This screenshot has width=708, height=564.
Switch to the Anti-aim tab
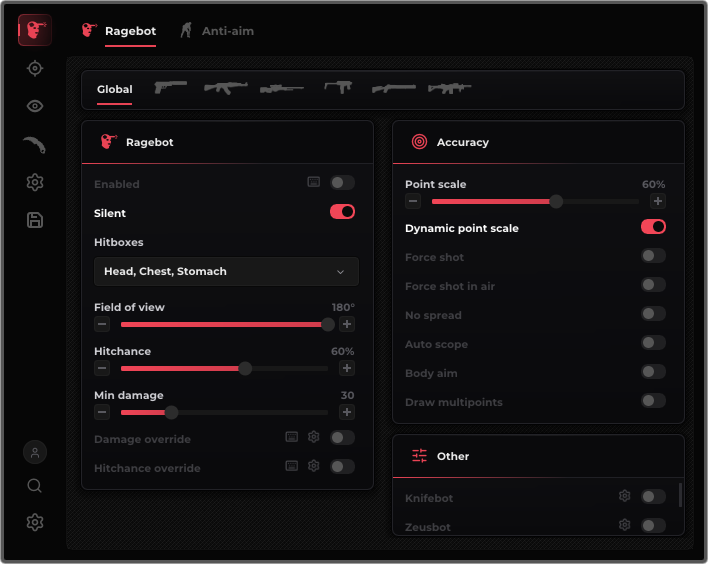(217, 31)
